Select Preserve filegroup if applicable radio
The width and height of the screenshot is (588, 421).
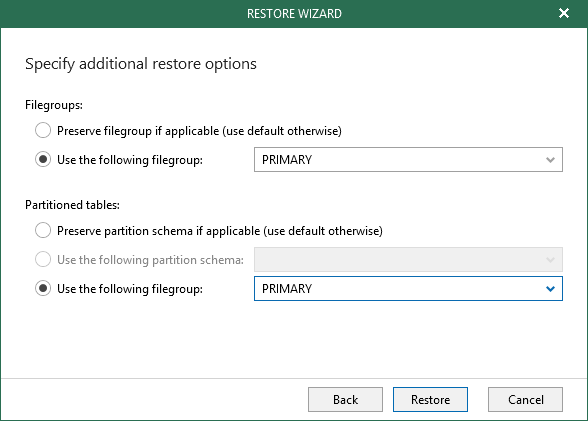point(43,130)
